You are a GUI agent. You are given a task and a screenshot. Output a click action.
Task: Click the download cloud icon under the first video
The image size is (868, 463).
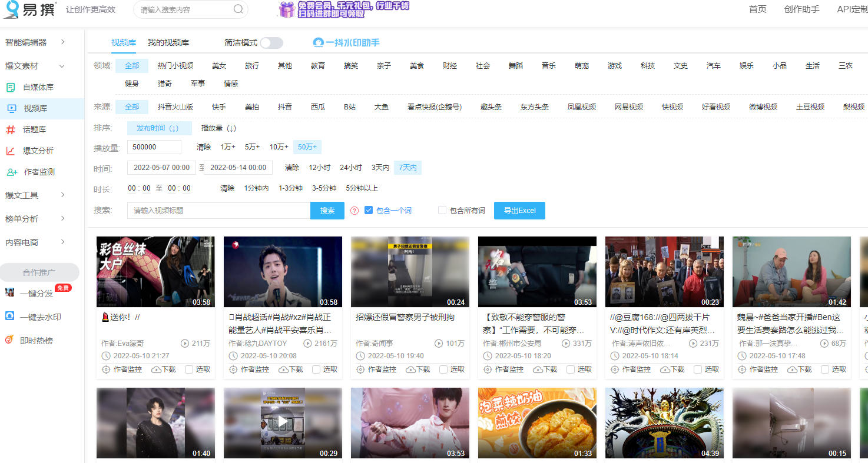156,369
